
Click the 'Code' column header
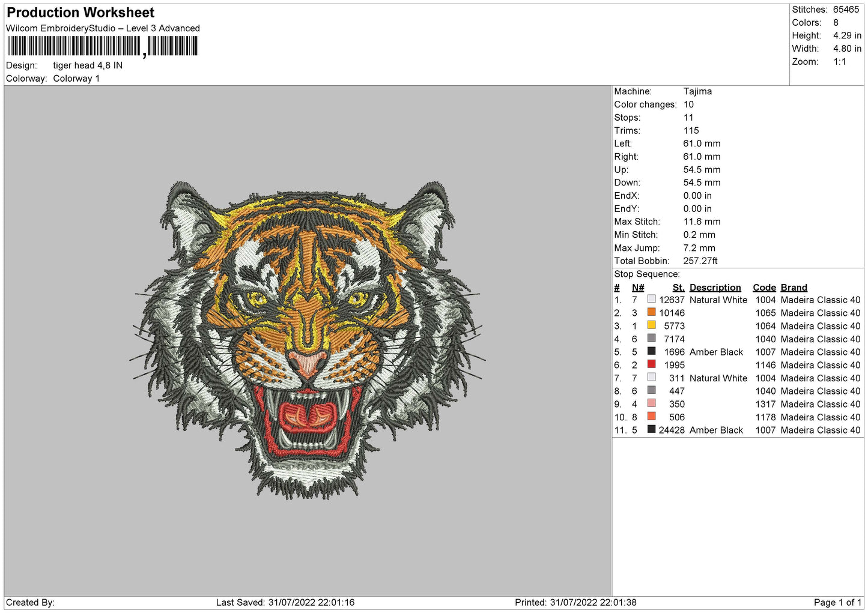pos(764,288)
